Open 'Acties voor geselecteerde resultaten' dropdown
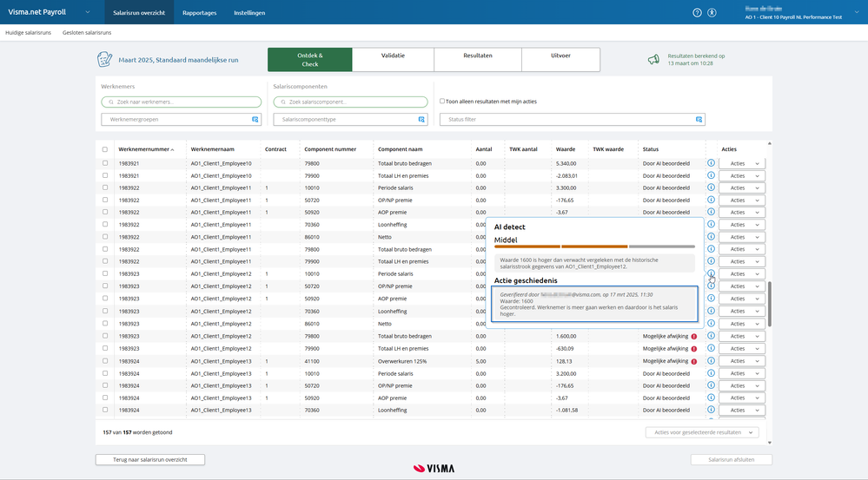 click(702, 432)
